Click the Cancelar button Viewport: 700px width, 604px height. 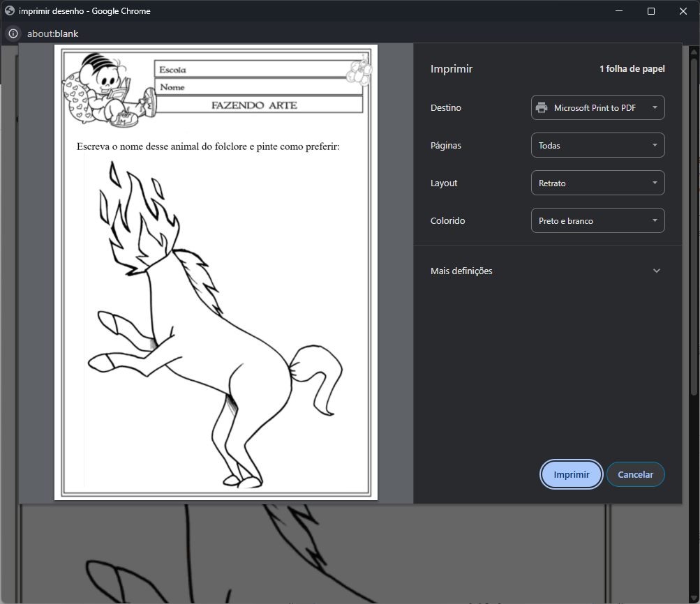635,474
